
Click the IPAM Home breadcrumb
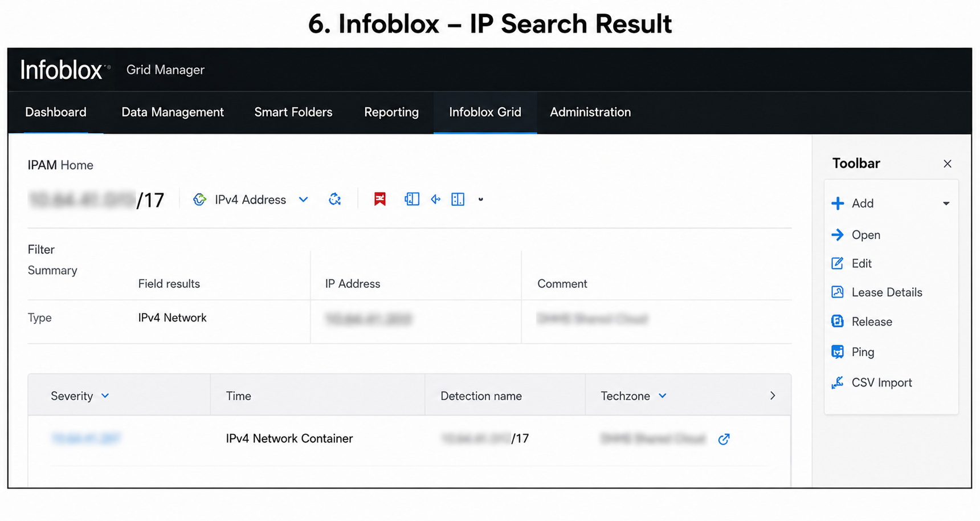(60, 165)
